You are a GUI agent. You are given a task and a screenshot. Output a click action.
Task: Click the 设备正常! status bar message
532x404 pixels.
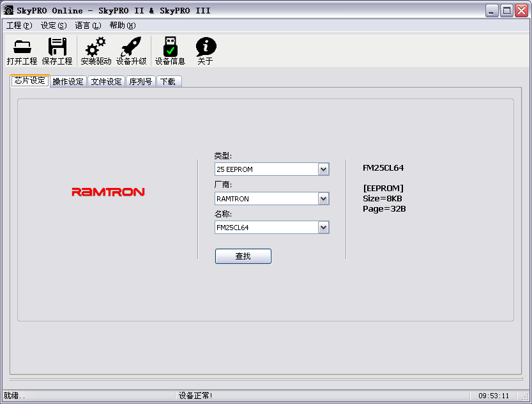(195, 396)
